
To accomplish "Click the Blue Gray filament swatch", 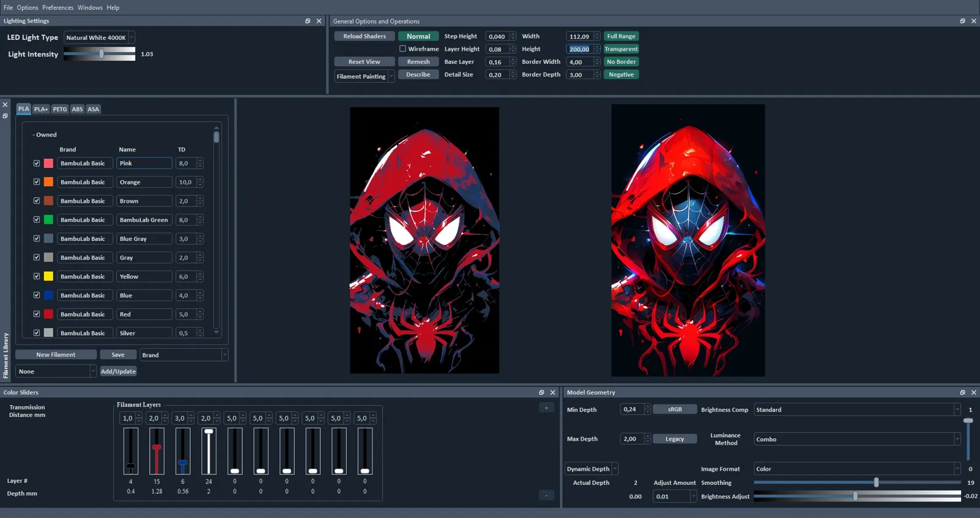I will pos(48,239).
